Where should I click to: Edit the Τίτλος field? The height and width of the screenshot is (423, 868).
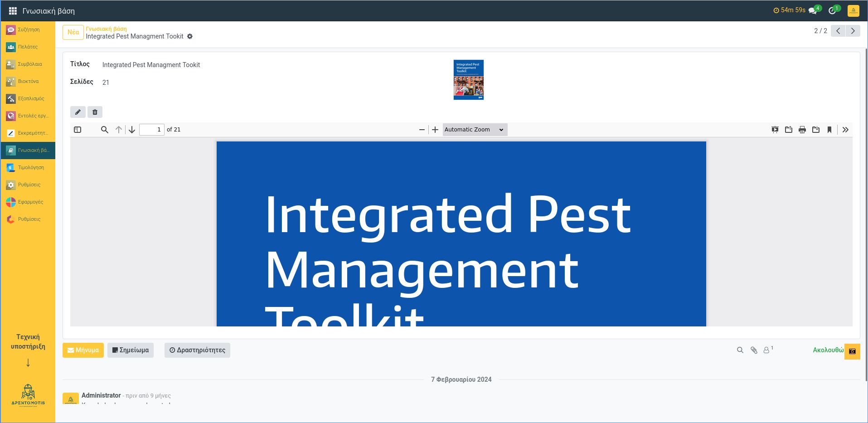(x=151, y=65)
